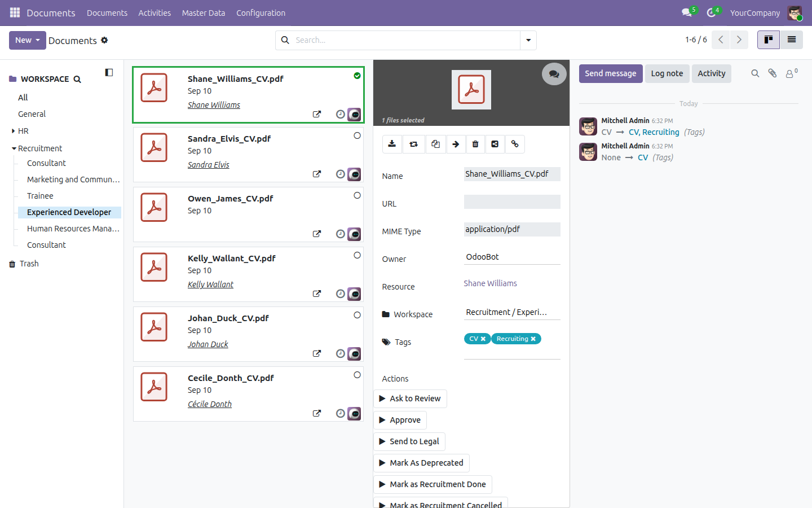Click Log note
812x508 pixels.
coord(667,73)
